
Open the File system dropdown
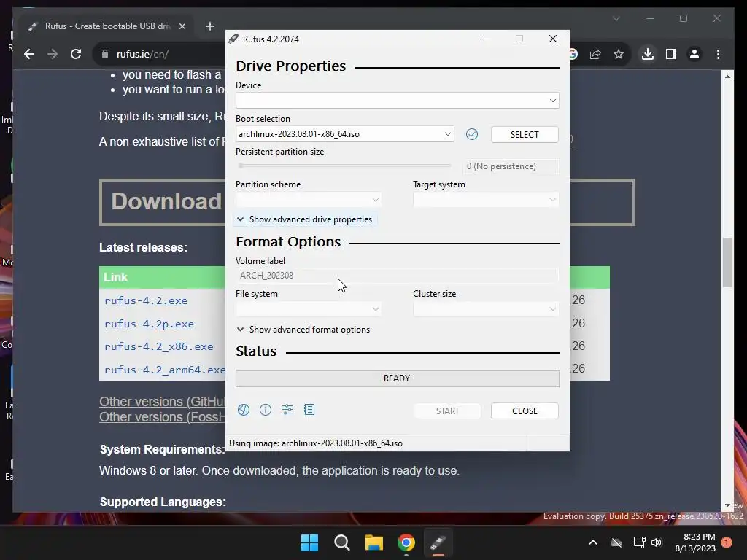(x=309, y=309)
